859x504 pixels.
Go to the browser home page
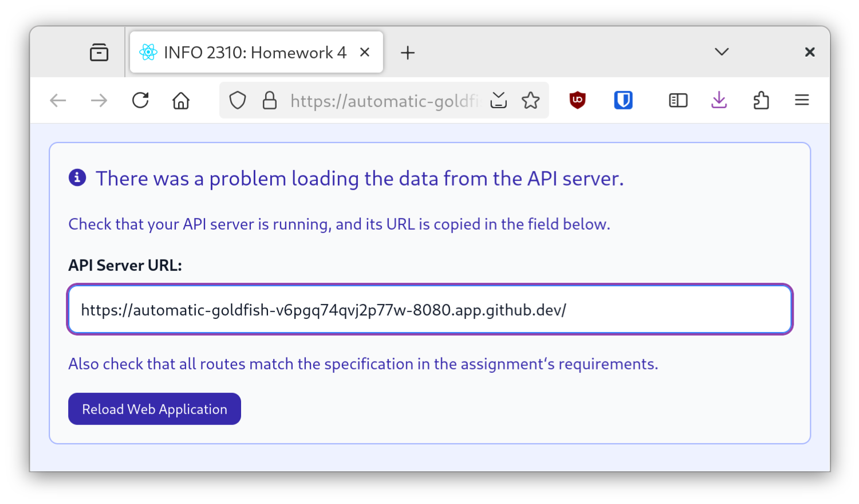[180, 100]
